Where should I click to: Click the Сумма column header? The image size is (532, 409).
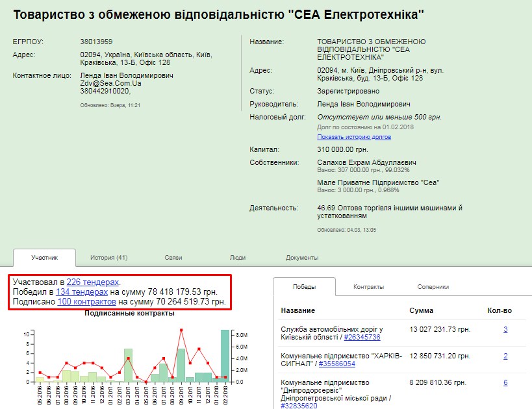[421, 311]
